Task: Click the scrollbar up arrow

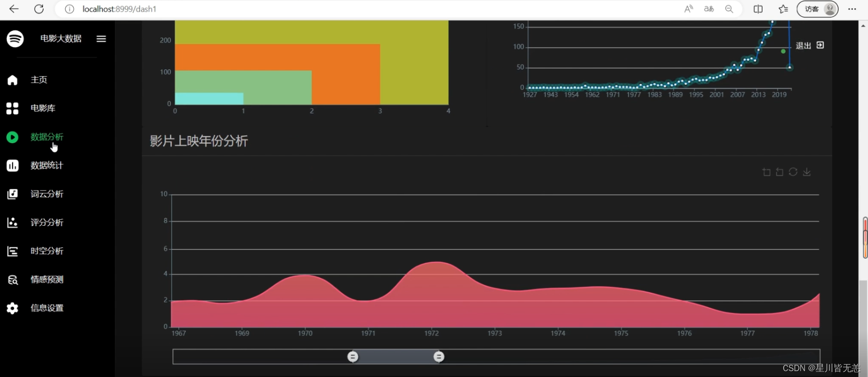Action: 863,26
